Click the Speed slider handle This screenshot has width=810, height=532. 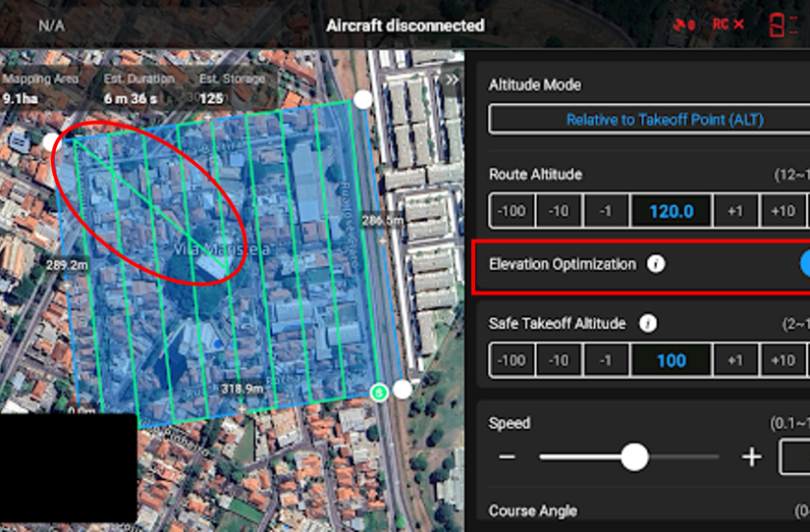pos(634,456)
